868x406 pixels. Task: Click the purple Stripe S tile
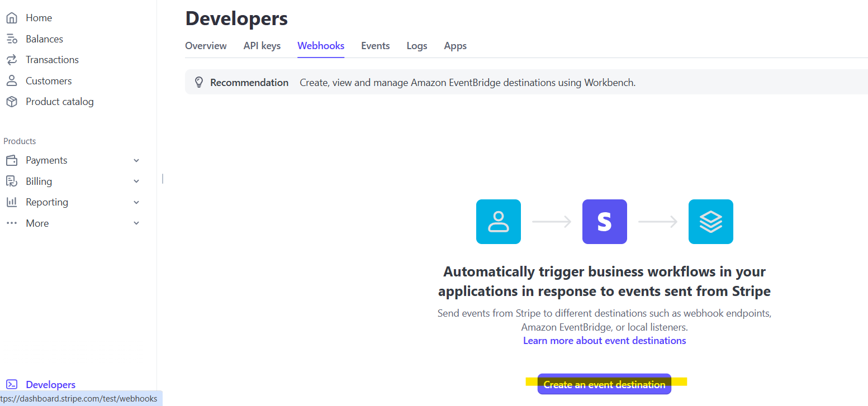click(x=605, y=222)
